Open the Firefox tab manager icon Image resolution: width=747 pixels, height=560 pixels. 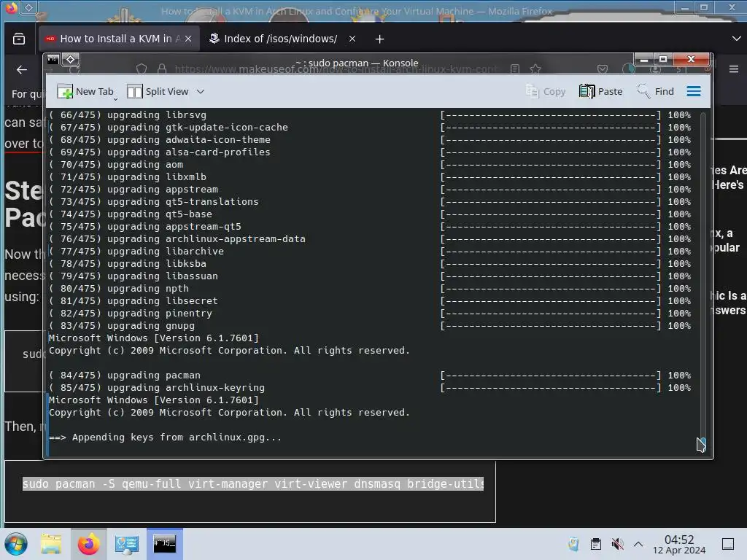(19, 39)
